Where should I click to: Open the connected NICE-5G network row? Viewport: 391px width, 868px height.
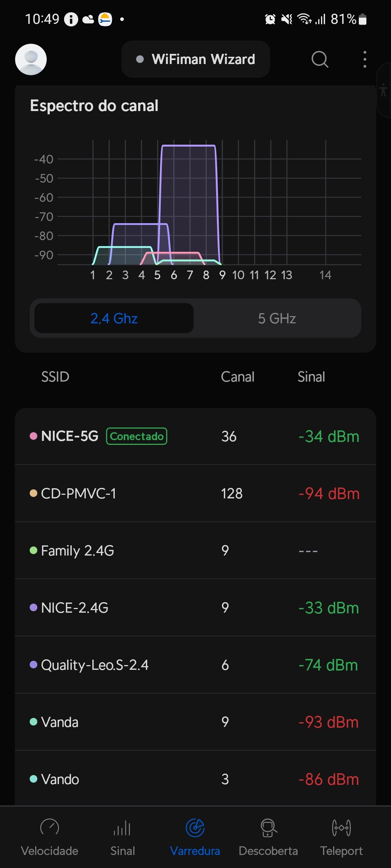point(195,436)
